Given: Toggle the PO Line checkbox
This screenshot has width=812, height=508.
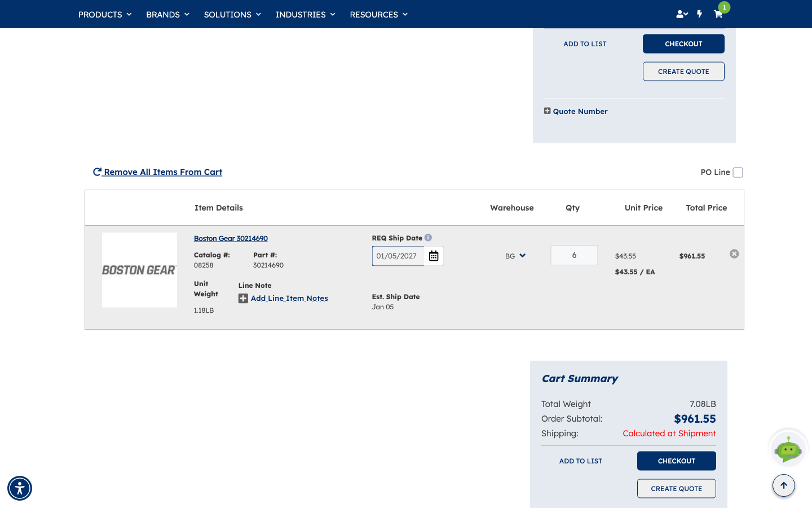Looking at the screenshot, I should [738, 172].
